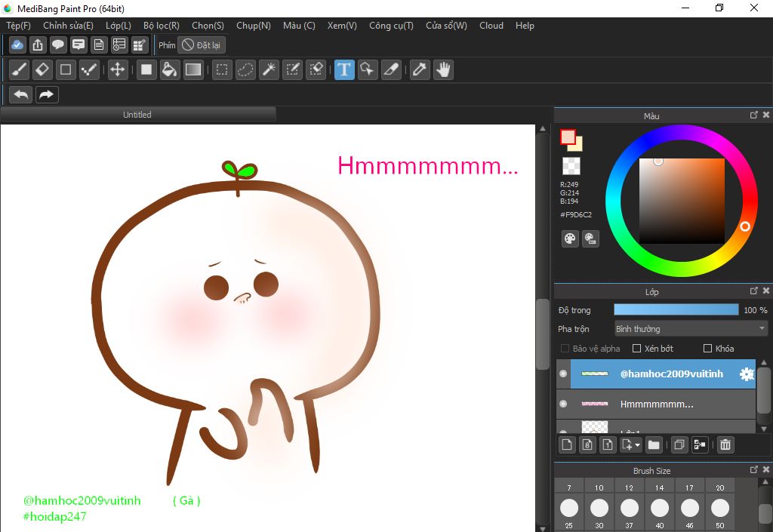This screenshot has width=773, height=532.
Task: Select the Divide tool
Action: (391, 69)
